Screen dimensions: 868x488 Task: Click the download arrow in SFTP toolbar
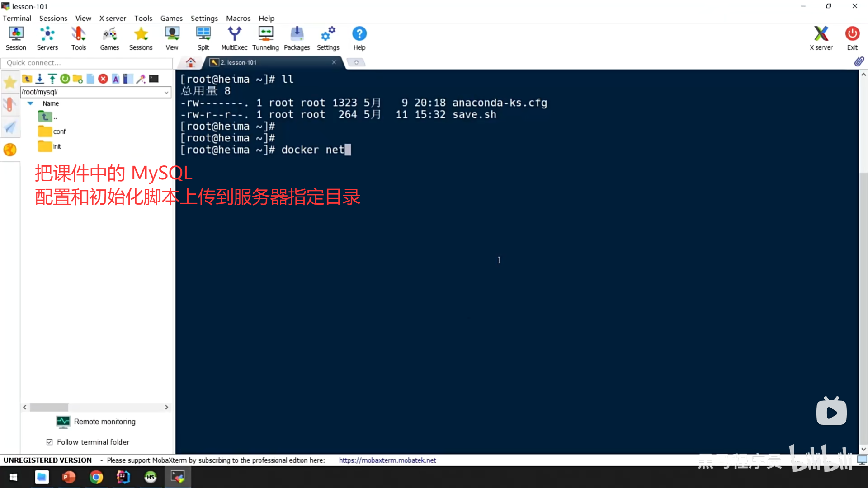(x=40, y=79)
